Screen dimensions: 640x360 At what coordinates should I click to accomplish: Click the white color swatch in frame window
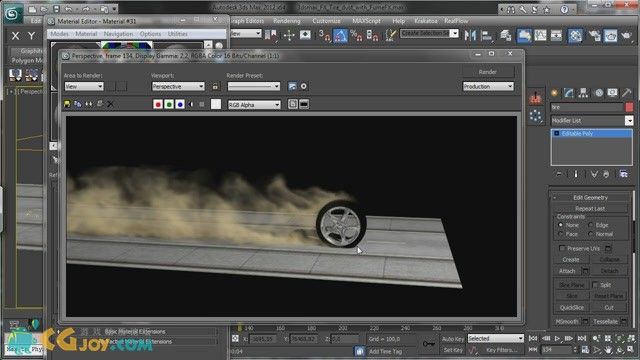(x=216, y=104)
